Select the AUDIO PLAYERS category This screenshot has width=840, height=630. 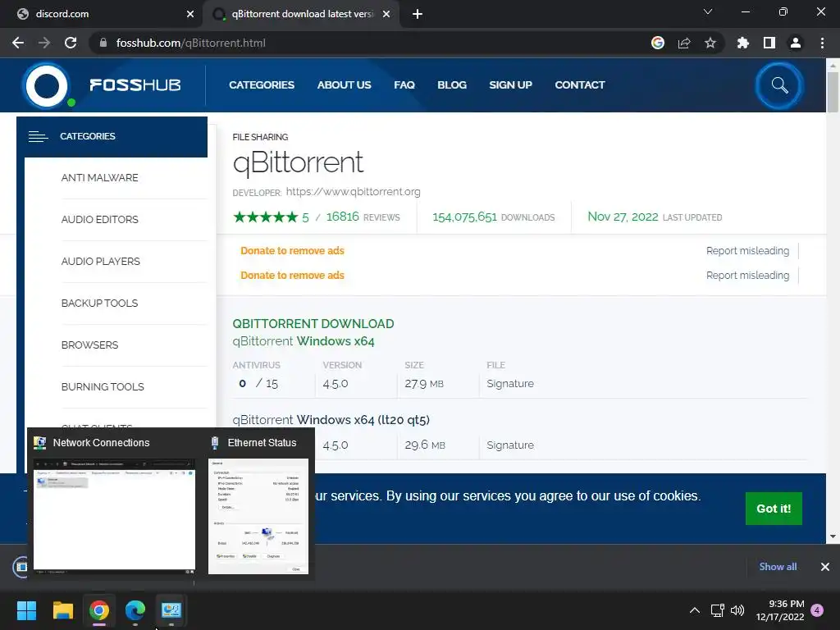point(101,262)
